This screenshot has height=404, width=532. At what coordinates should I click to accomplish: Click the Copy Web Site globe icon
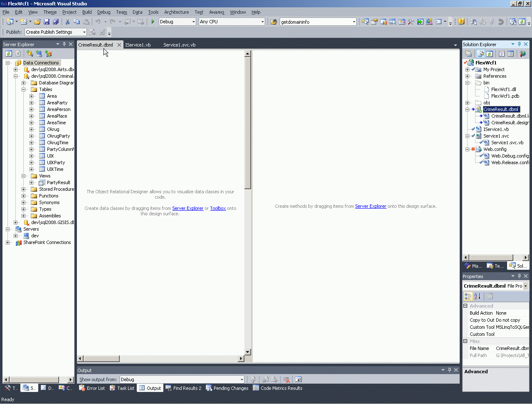[523, 54]
